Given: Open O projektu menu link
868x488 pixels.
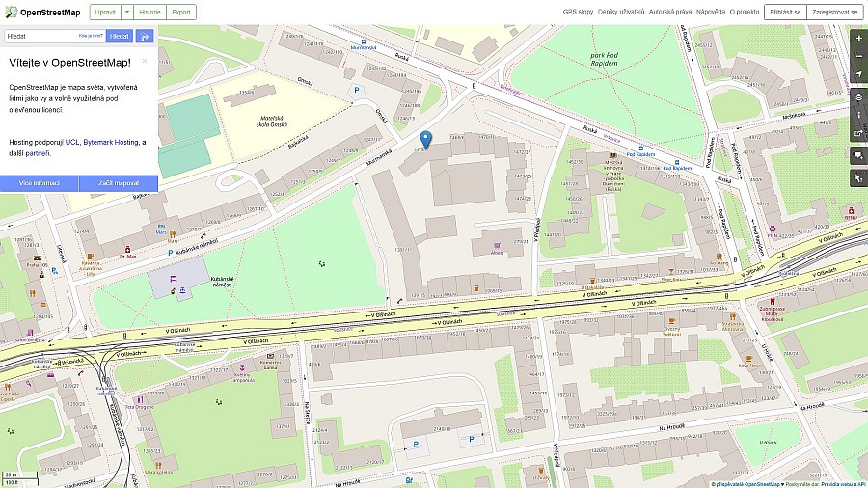Looking at the screenshot, I should (744, 12).
